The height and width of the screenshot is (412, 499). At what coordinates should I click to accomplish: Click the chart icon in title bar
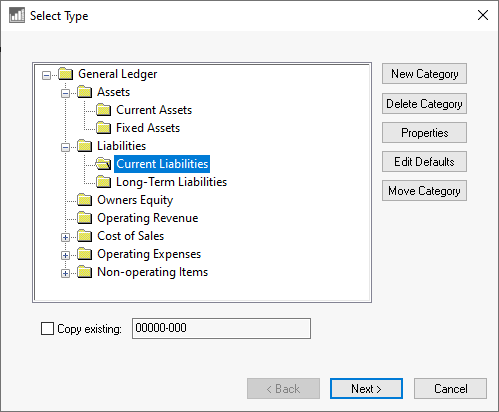click(17, 15)
